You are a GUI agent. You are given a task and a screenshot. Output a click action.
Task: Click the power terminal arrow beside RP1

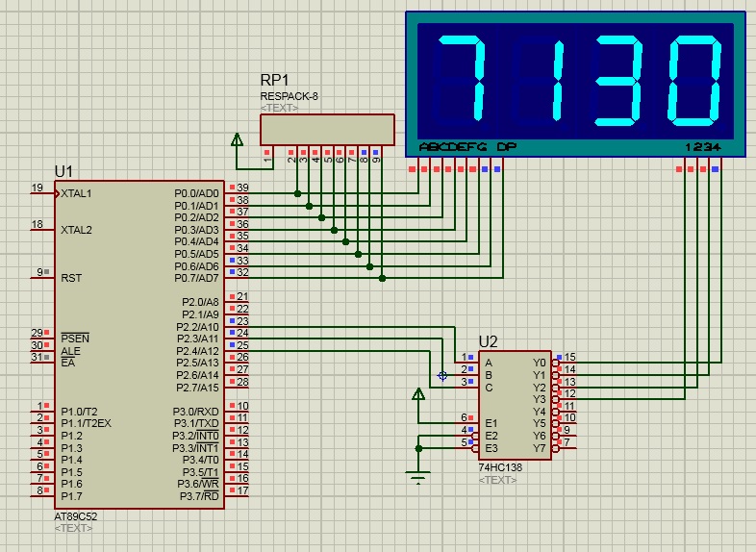click(x=237, y=139)
